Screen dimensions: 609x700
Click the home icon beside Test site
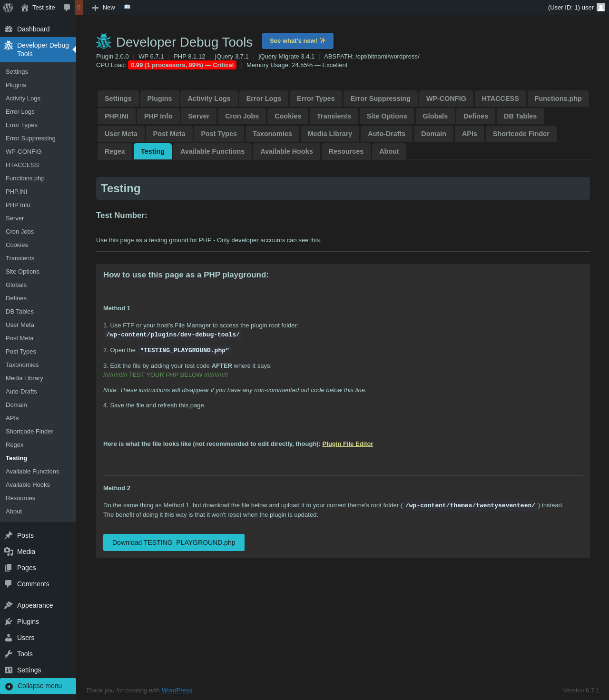pyautogui.click(x=25, y=8)
